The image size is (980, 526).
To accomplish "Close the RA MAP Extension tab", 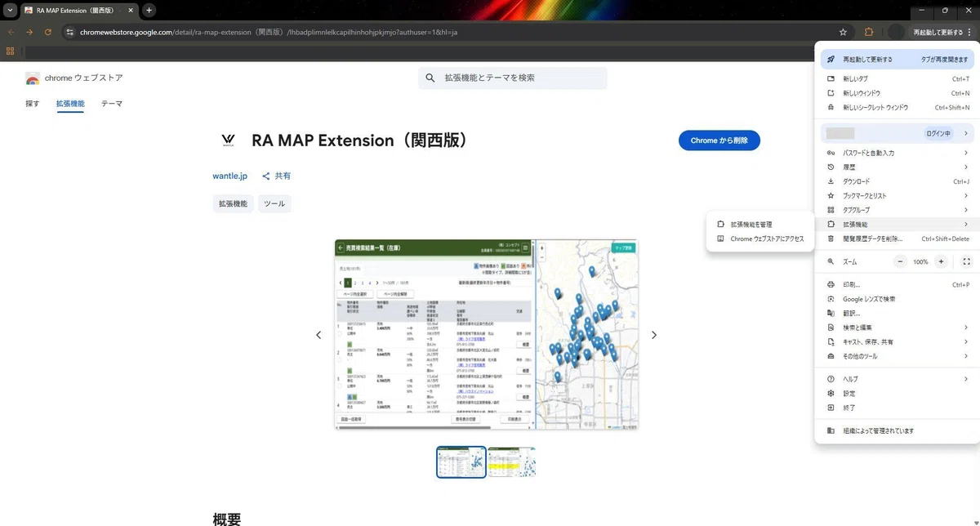I will (x=130, y=10).
